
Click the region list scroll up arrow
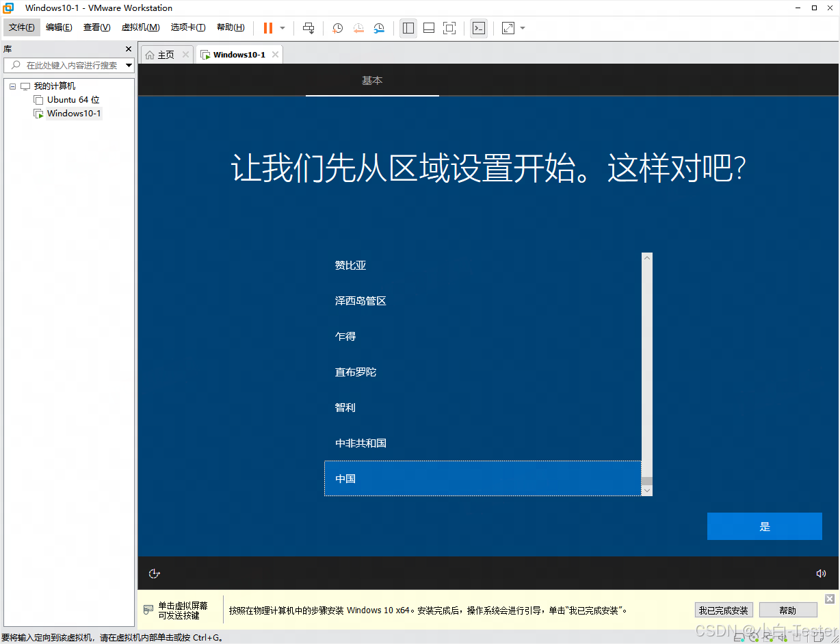[647, 258]
